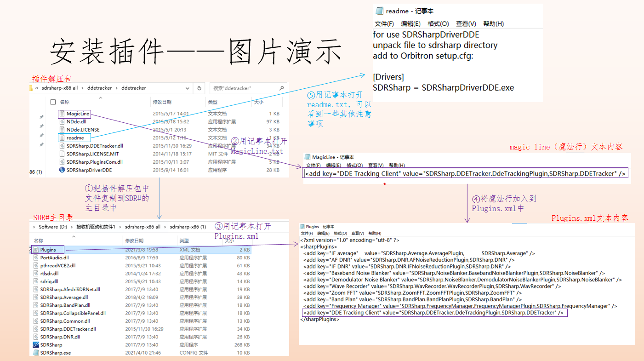This screenshot has height=361, width=644.
Task: Select the Plugins XML file icon
Action: 36,250
